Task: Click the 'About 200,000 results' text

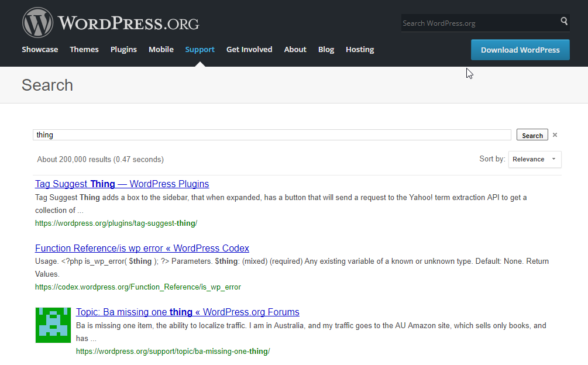Action: (100, 160)
